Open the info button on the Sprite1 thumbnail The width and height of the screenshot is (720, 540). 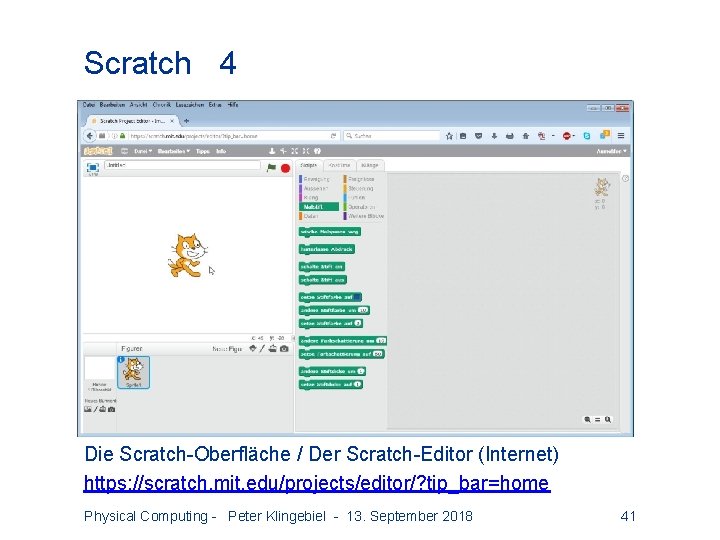click(x=121, y=360)
